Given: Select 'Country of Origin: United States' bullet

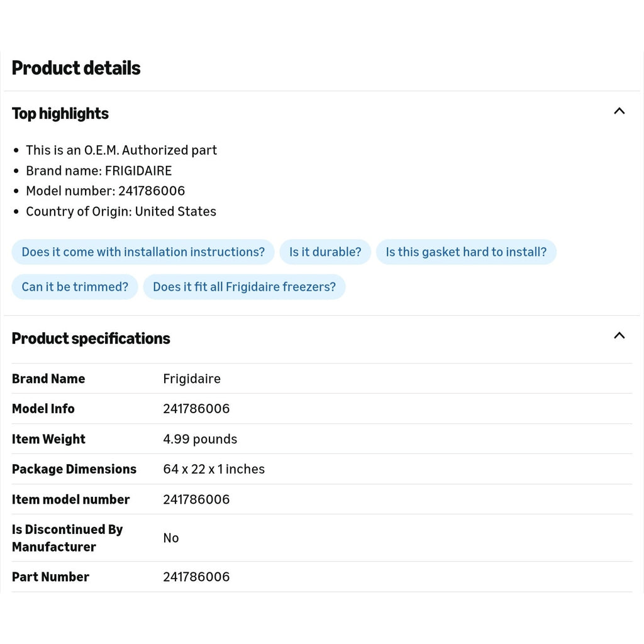Looking at the screenshot, I should (121, 211).
